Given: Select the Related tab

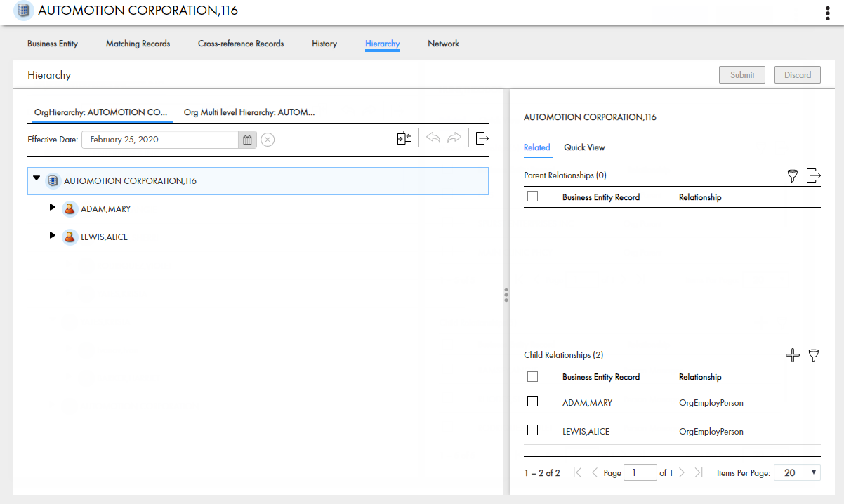Looking at the screenshot, I should click(536, 147).
